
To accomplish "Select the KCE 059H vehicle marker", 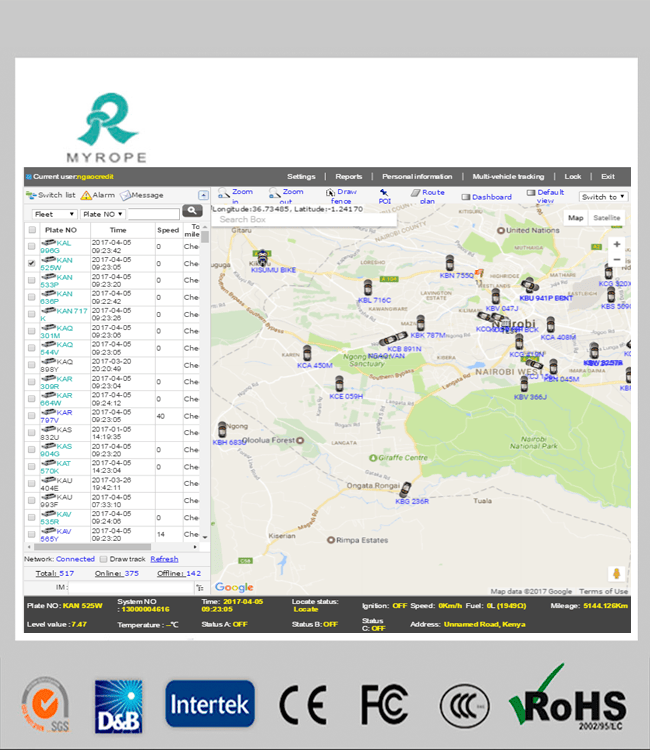I will tap(339, 384).
